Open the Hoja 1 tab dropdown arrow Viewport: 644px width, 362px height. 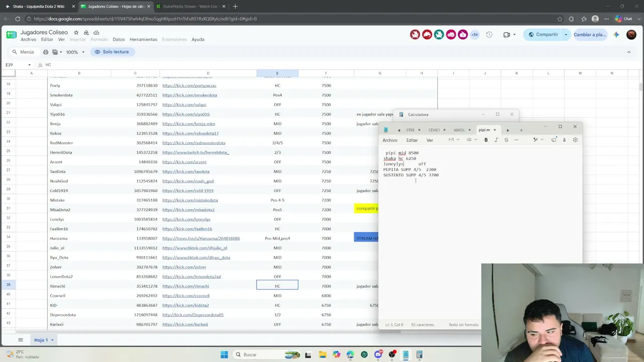[x=52, y=340]
